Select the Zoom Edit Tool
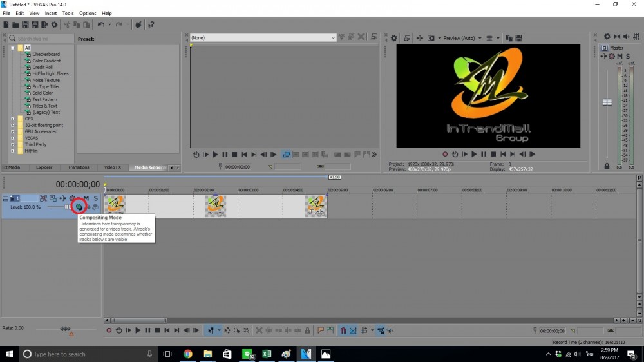Viewport: 644px width, 362px height. click(x=246, y=330)
